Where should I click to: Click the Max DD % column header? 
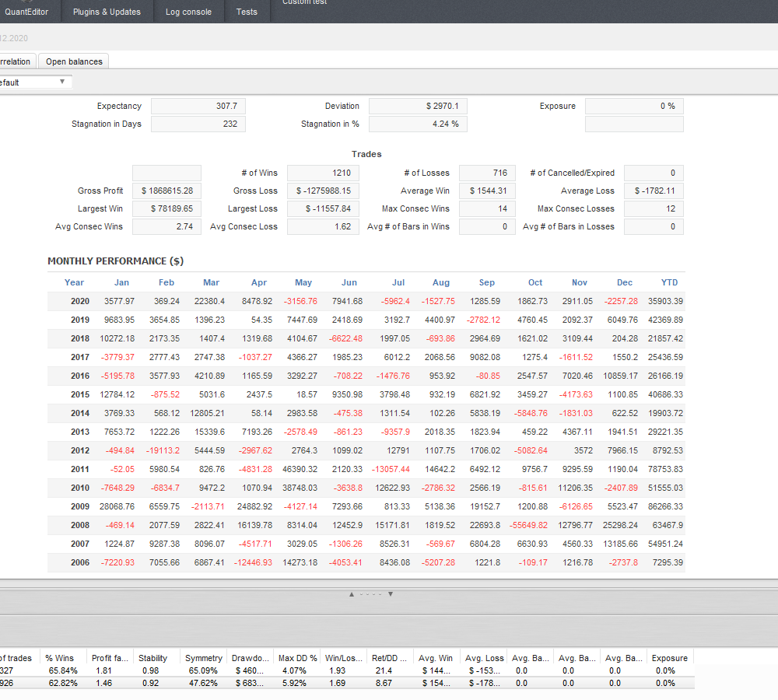point(298,658)
